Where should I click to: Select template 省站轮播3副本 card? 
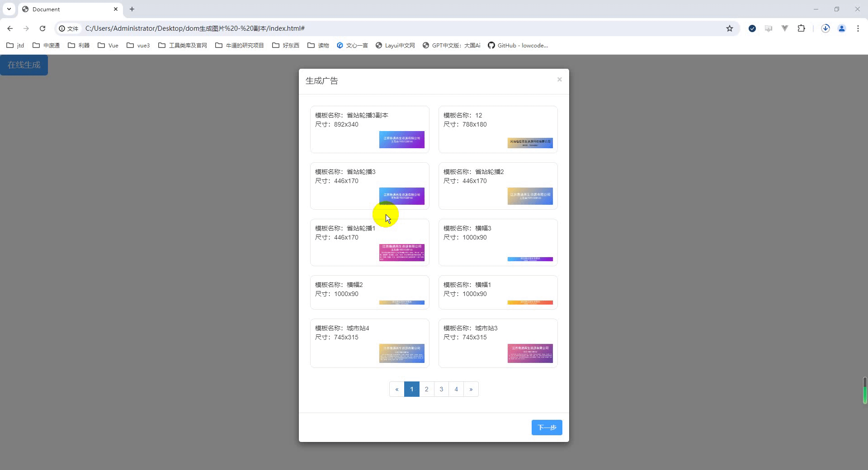(x=370, y=129)
